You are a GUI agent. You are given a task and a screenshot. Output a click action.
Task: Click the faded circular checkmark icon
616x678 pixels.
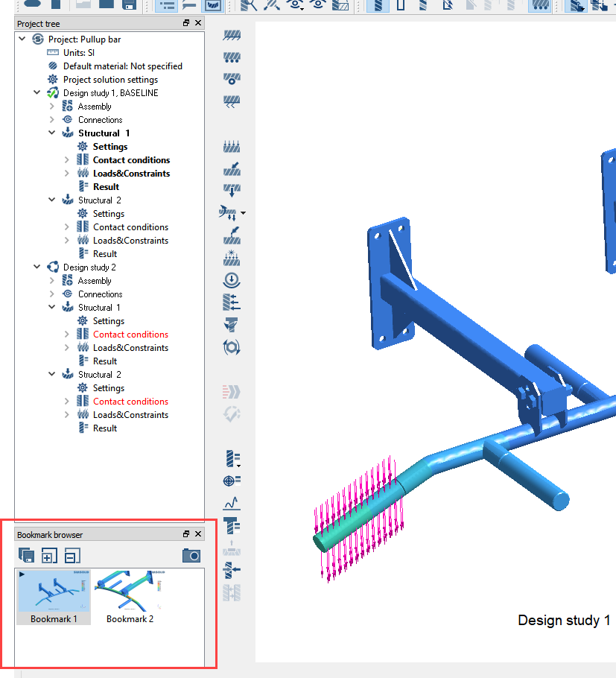coord(232,414)
